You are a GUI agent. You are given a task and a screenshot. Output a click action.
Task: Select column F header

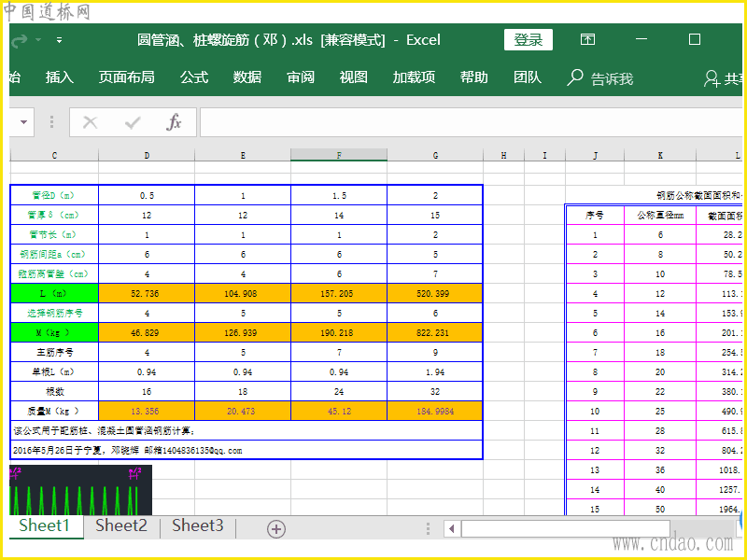tap(339, 155)
